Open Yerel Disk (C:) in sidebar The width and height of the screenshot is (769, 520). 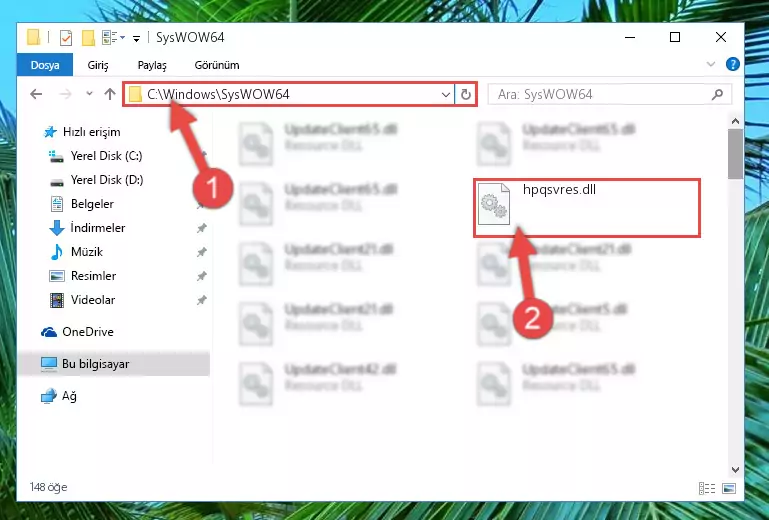pos(106,156)
